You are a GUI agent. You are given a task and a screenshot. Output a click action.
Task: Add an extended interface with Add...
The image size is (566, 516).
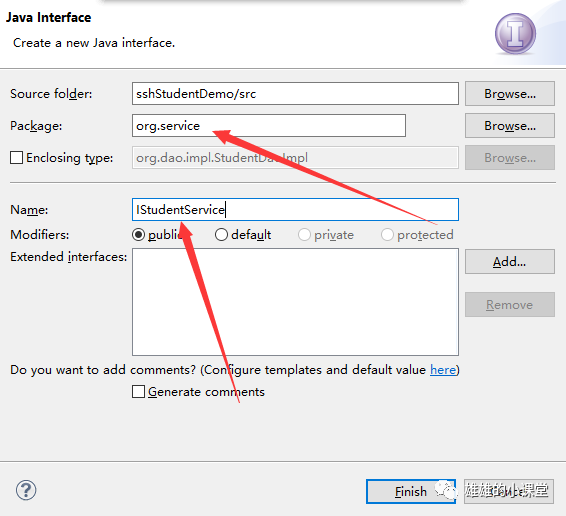pyautogui.click(x=510, y=261)
